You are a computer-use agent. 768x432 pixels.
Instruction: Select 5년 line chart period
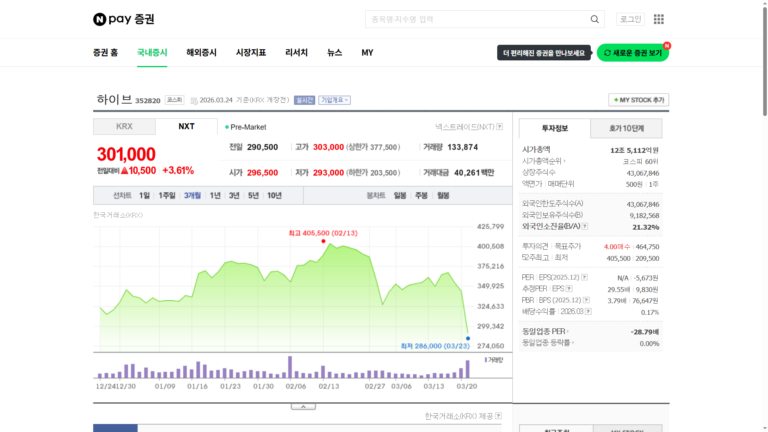253,195
